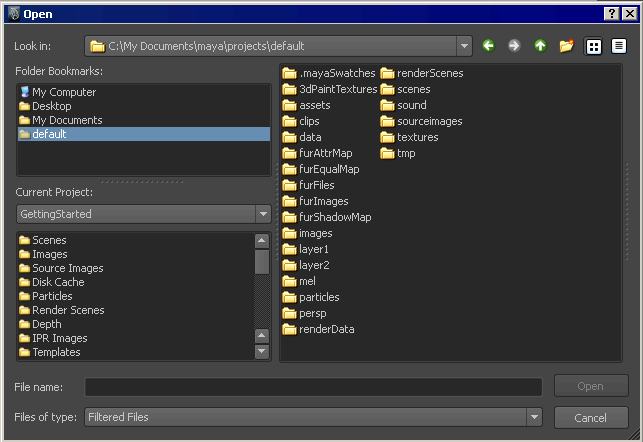Go up one folder level
The image size is (643, 442).
(540, 46)
